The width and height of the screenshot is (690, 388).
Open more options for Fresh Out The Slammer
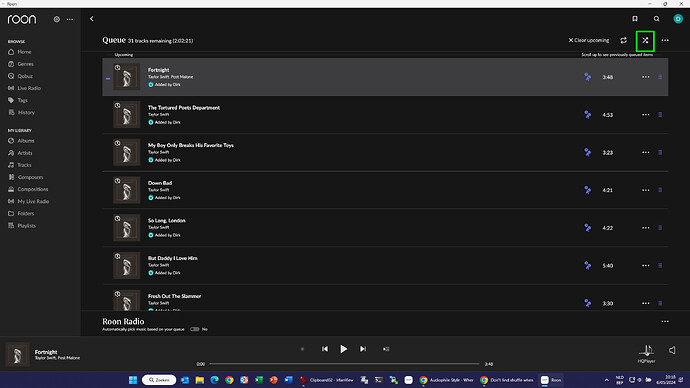click(x=646, y=303)
